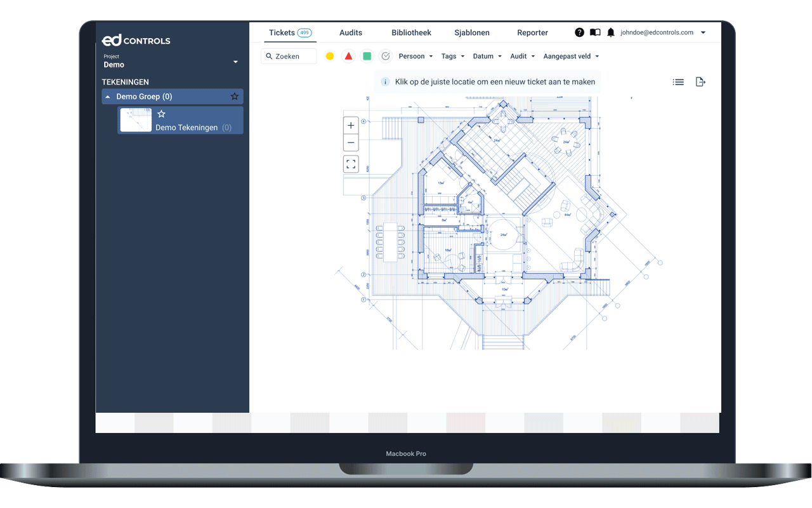Toggle yellow circle status filter
The width and height of the screenshot is (812, 508).
330,56
